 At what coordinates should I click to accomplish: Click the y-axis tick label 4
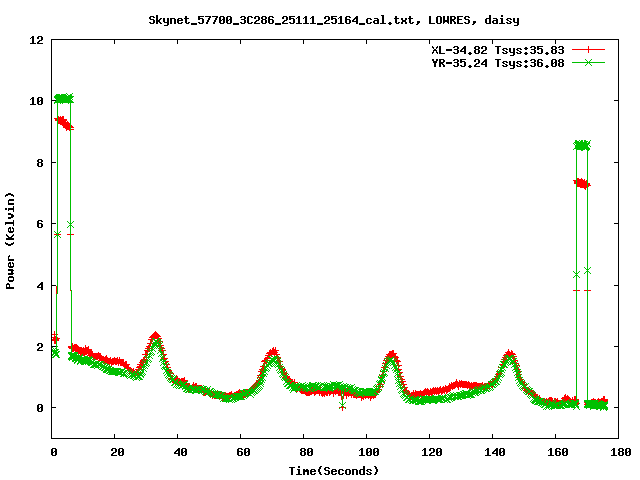pyautogui.click(x=40, y=286)
